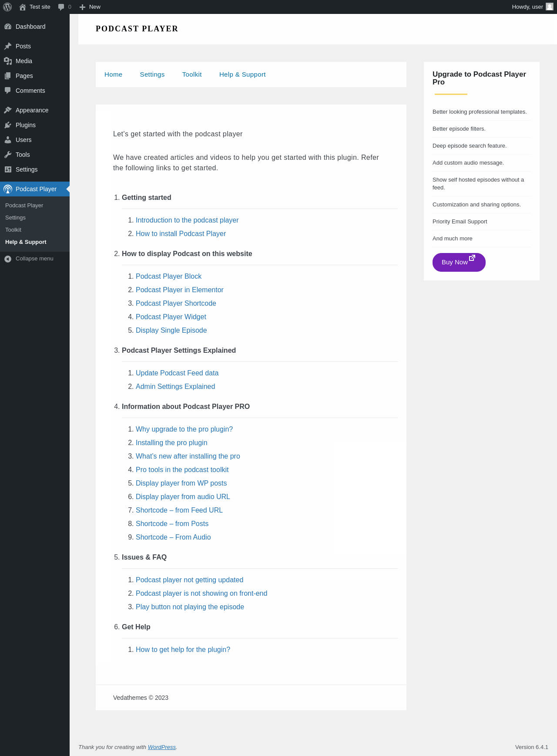Click the WordPress logo icon
Image resolution: width=557 pixels, height=756 pixels.
click(x=7, y=7)
